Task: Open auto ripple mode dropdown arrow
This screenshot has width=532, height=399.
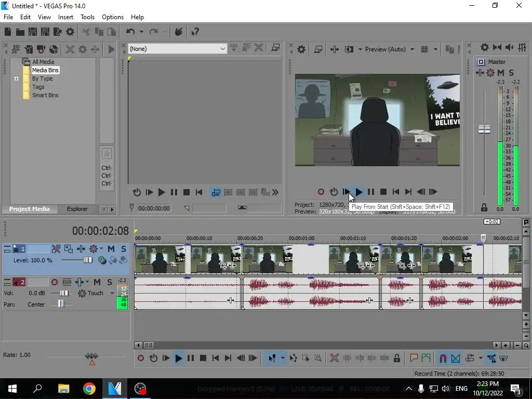Action: pos(481,358)
